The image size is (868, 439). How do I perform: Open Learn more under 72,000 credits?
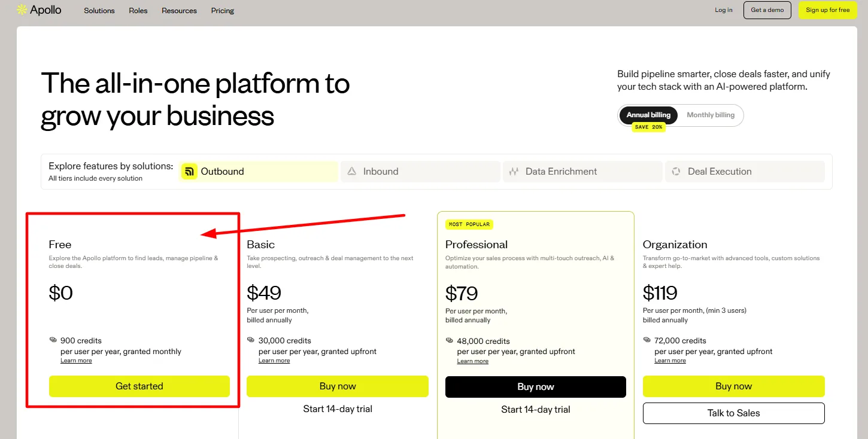[x=670, y=361]
